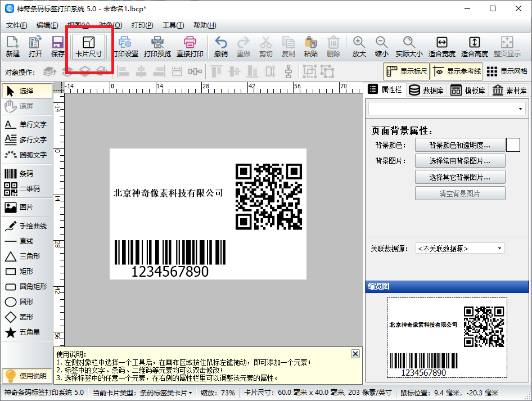Viewport: 532px width, 401px height.
Task: Zoom out with 缩小
Action: click(381, 47)
